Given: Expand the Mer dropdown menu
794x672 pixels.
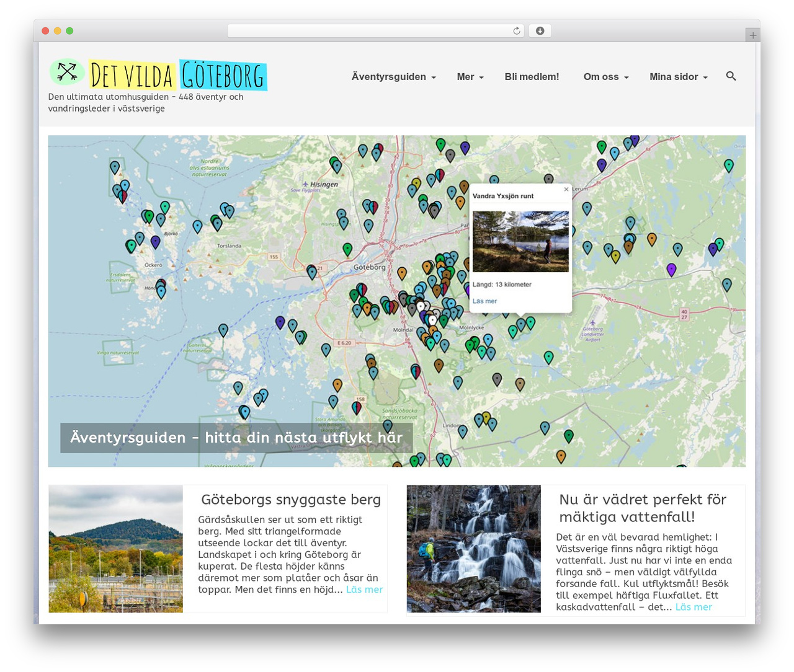Looking at the screenshot, I should click(470, 77).
